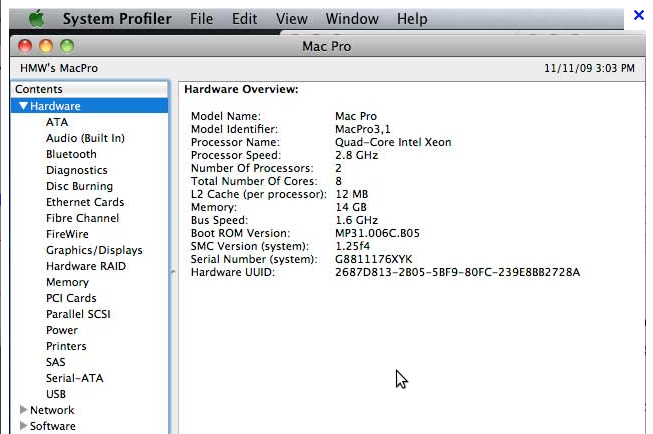The image size is (653, 434).
Task: Click the Model Name value Mac Pro
Action: (x=356, y=116)
